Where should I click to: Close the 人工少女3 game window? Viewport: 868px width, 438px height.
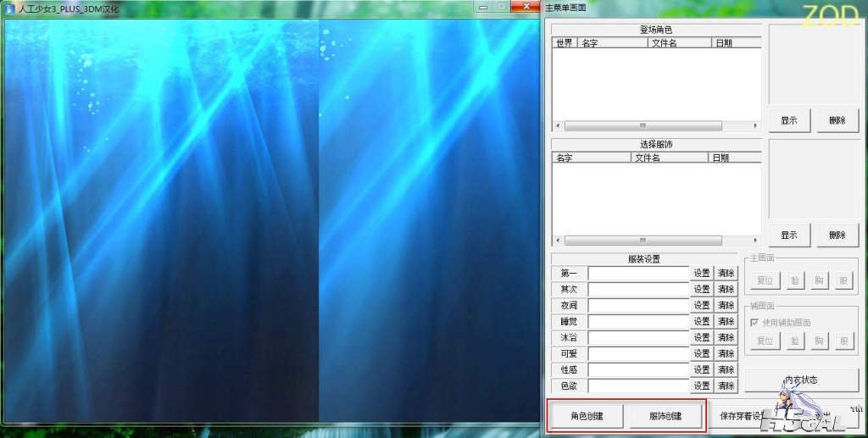click(524, 7)
